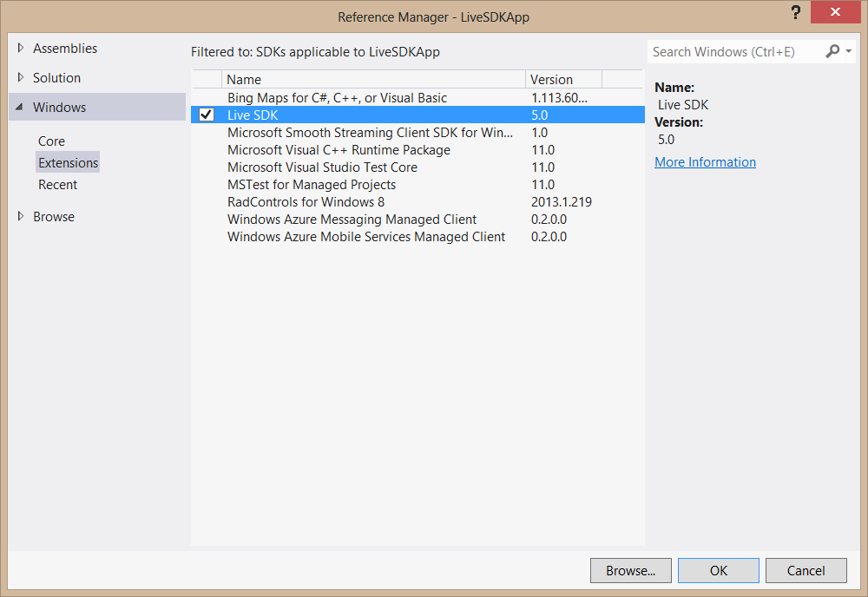Screen dimensions: 868x597
Task: Collapse the Windows tree node
Action: coord(20,108)
